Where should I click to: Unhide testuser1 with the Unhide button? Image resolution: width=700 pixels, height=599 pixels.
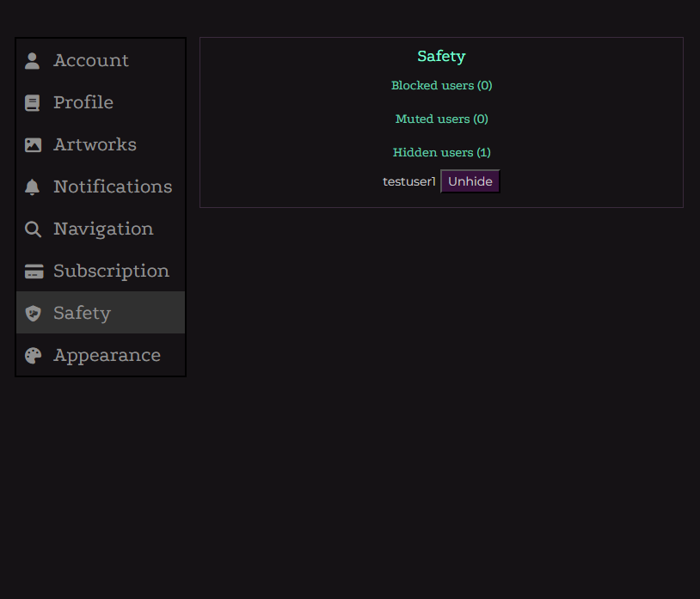pyautogui.click(x=470, y=181)
